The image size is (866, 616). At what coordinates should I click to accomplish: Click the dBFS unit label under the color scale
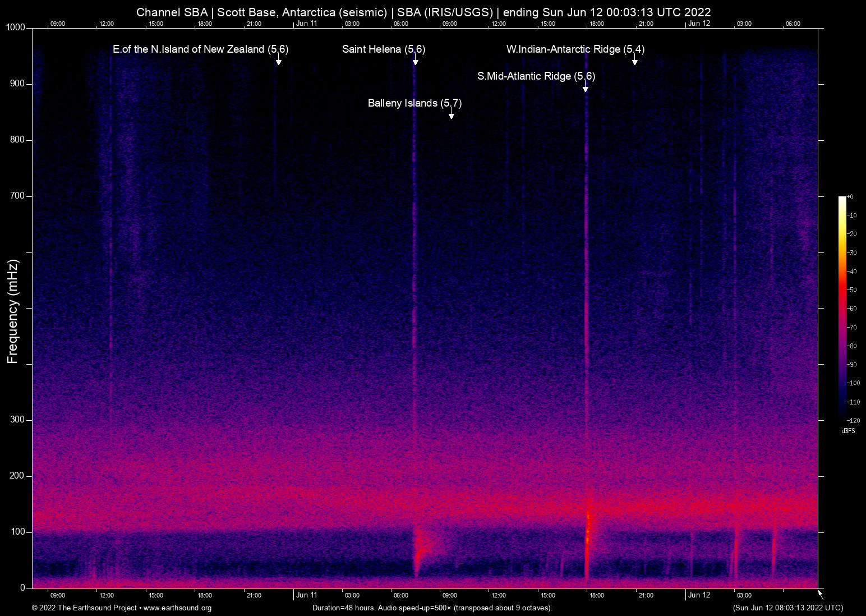(848, 431)
